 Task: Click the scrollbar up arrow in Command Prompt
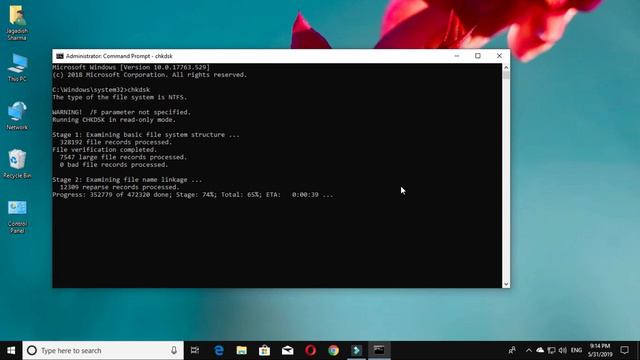click(x=506, y=67)
